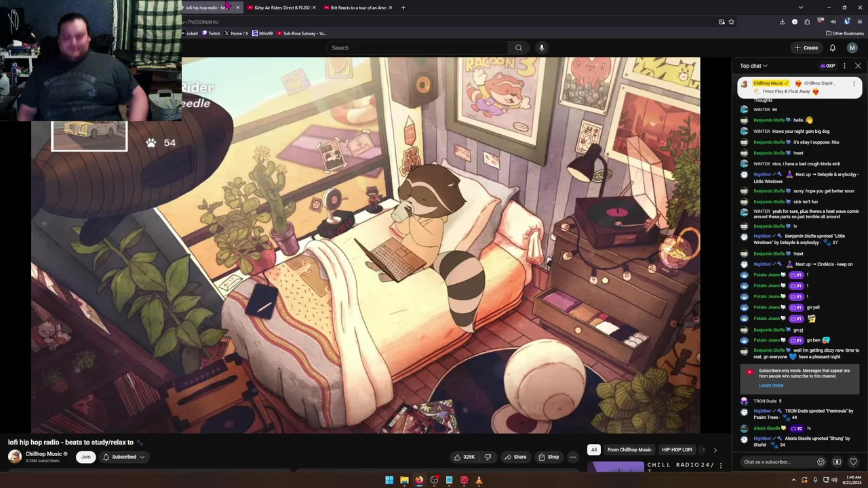
Task: Close the Kirby Air Riders tab
Action: pos(314,7)
